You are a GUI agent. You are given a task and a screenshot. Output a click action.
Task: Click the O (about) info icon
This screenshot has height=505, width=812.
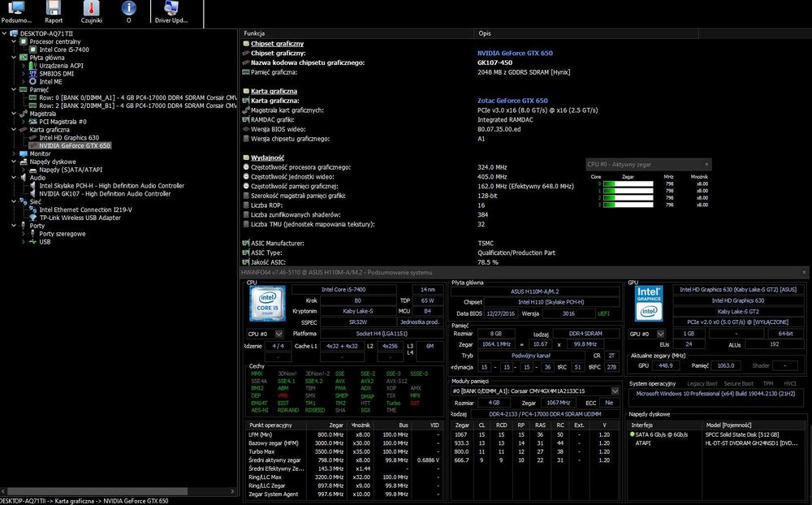point(128,12)
